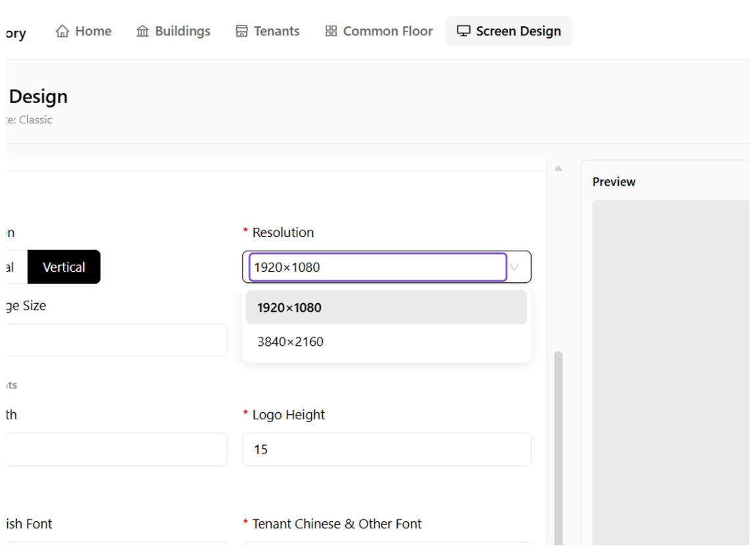756x552 pixels.
Task: Click the vertical scrollbar thumb
Action: tap(558, 448)
